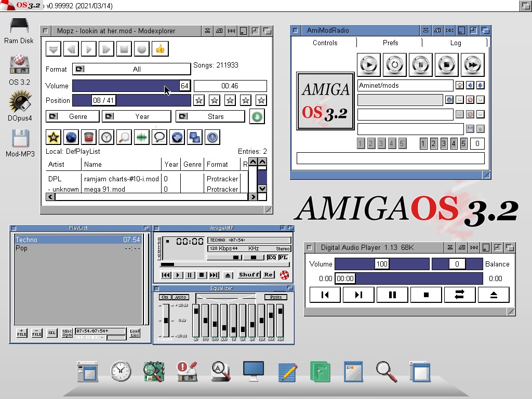Toggle the EQ window button in AmigaAMP

(272, 258)
